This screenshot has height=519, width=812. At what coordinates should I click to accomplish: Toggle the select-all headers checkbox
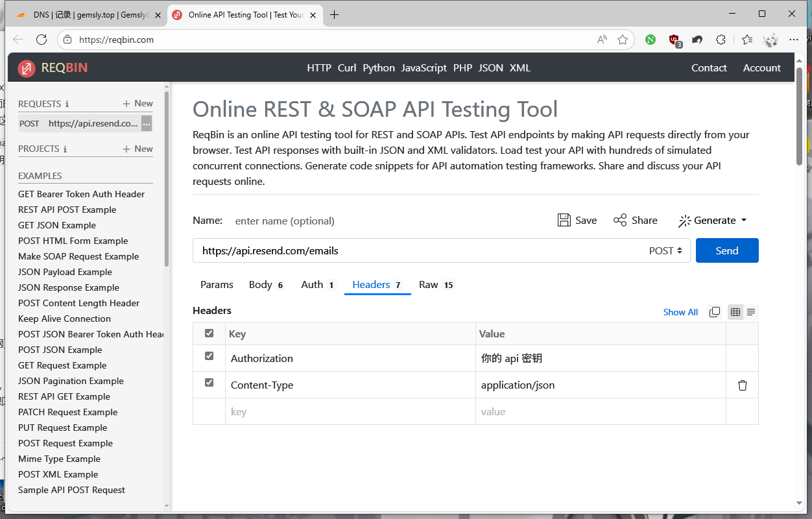pyautogui.click(x=209, y=333)
